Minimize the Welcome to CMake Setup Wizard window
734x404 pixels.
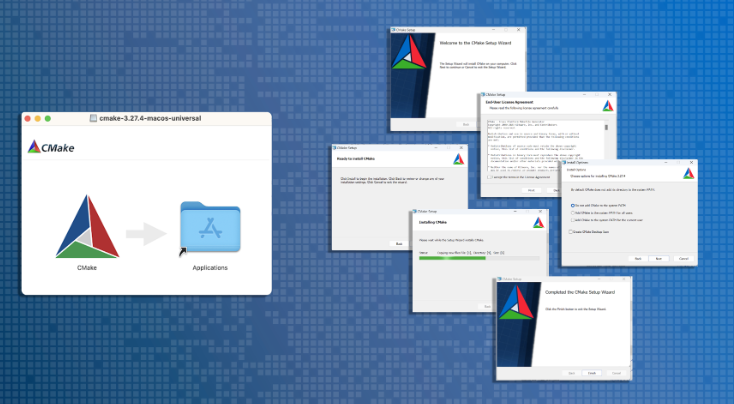coord(492,30)
